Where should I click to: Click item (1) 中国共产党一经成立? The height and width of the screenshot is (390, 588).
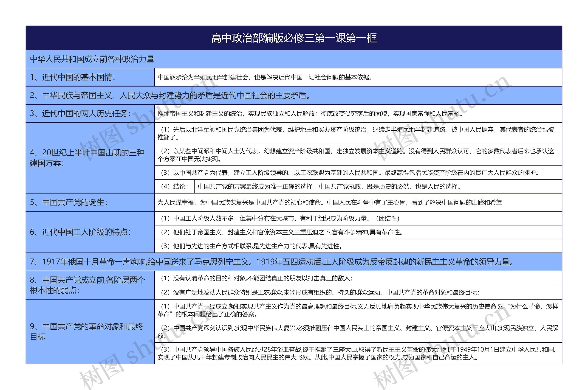(358, 310)
